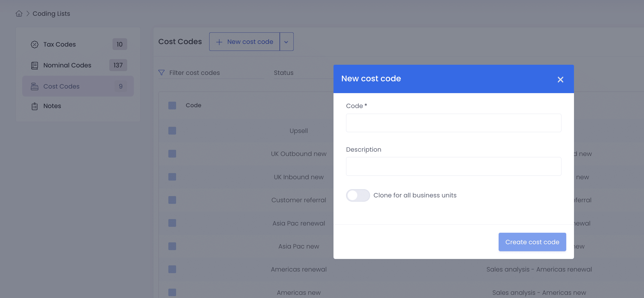Check the UK Inbound new row checkbox
Image resolution: width=644 pixels, height=298 pixels.
172,177
